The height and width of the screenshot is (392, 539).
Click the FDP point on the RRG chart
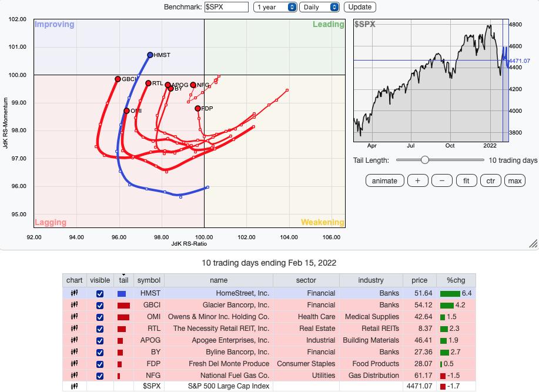[x=197, y=108]
